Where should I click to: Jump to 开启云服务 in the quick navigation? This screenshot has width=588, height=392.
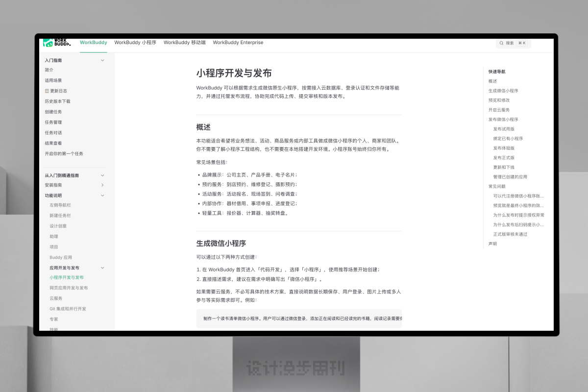[499, 110]
